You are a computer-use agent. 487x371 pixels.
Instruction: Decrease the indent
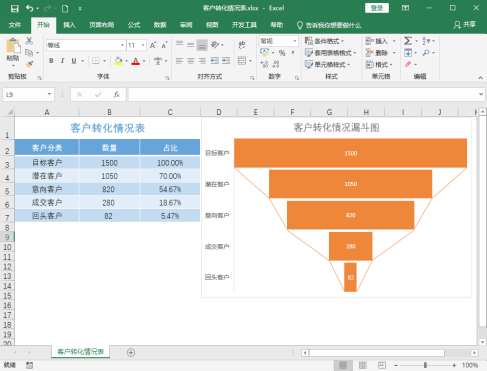click(215, 61)
